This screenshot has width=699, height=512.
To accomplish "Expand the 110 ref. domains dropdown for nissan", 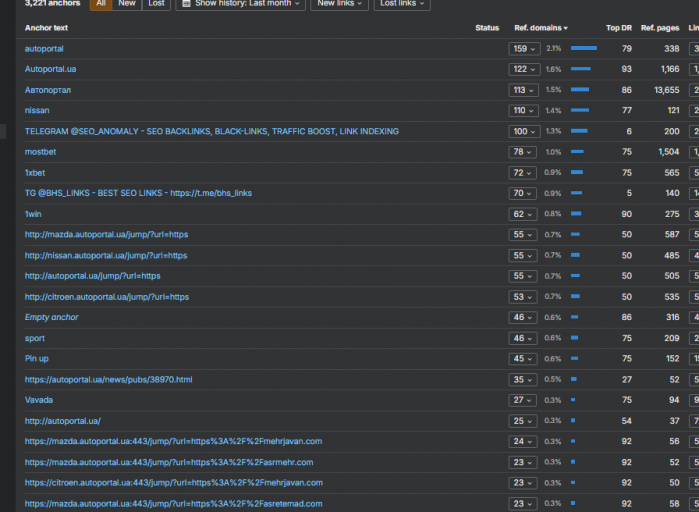I will click(x=523, y=111).
